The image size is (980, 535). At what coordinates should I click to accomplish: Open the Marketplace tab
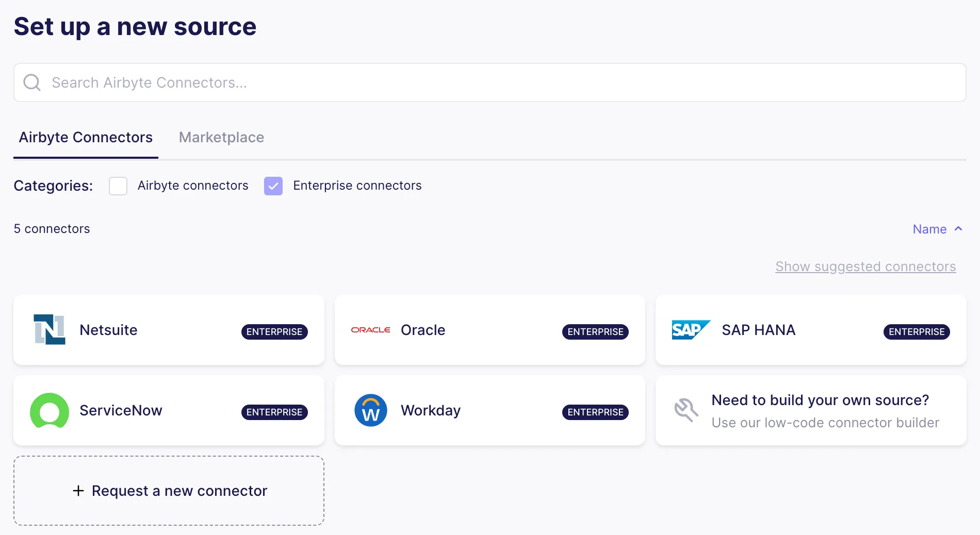(x=221, y=138)
